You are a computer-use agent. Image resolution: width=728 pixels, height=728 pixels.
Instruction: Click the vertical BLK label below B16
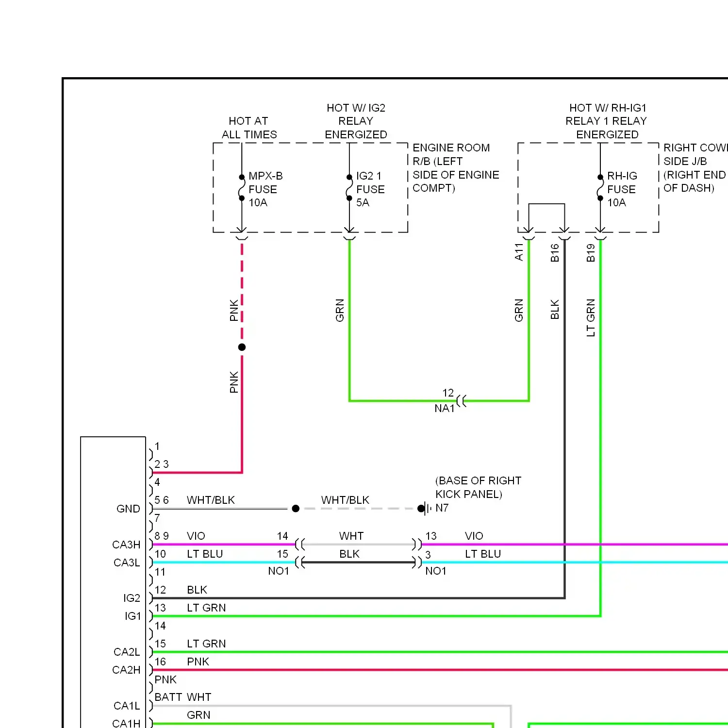click(x=555, y=310)
